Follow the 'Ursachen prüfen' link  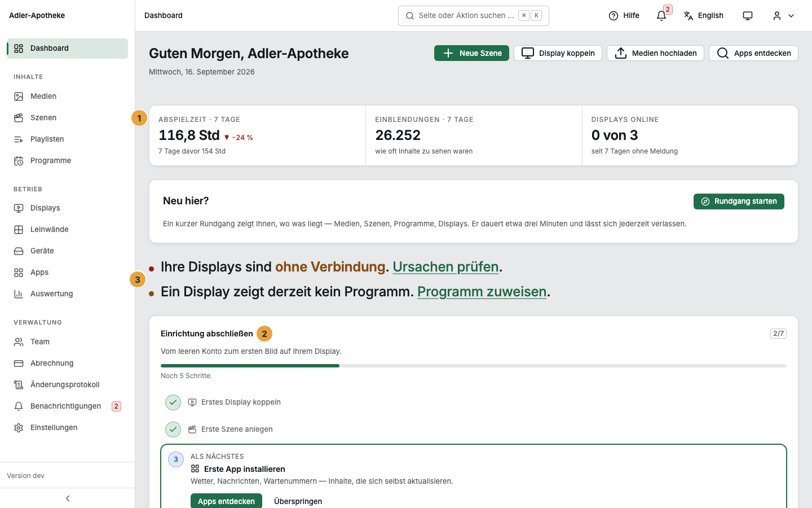pyautogui.click(x=445, y=266)
